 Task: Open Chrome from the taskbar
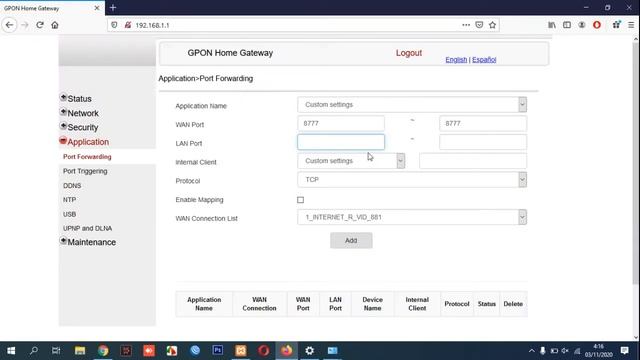pyautogui.click(x=103, y=351)
